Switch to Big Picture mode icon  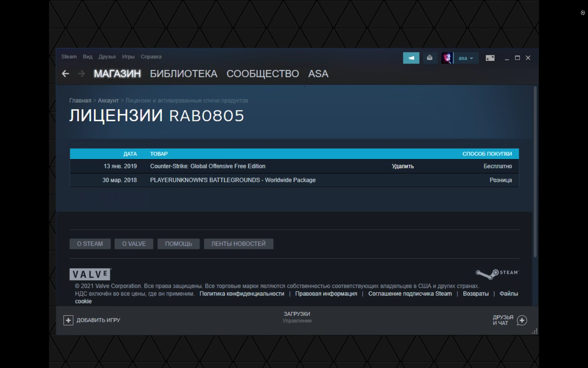pyautogui.click(x=490, y=58)
